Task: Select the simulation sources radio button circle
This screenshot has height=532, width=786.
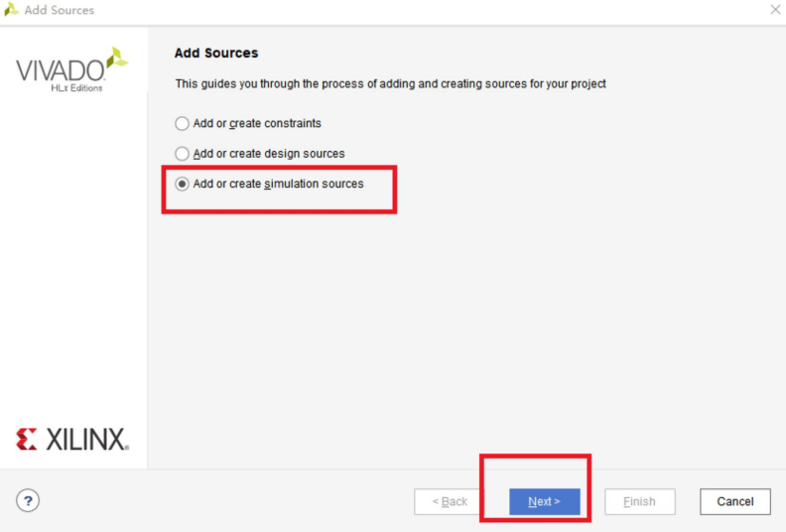Action: (x=182, y=184)
